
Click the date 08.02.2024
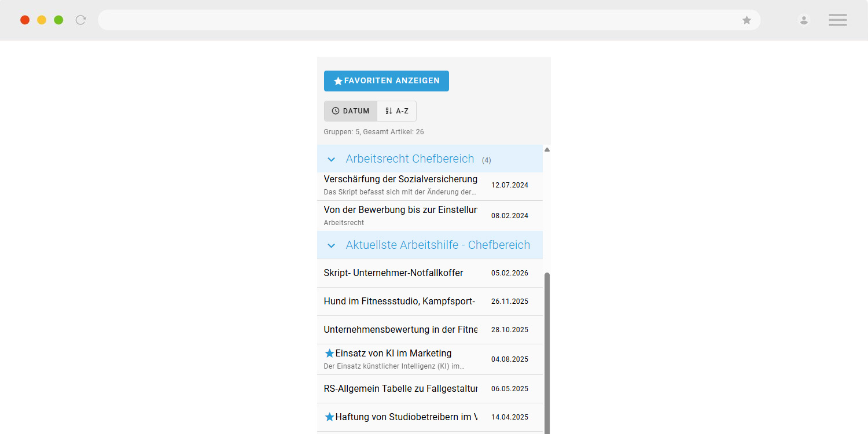(x=510, y=216)
